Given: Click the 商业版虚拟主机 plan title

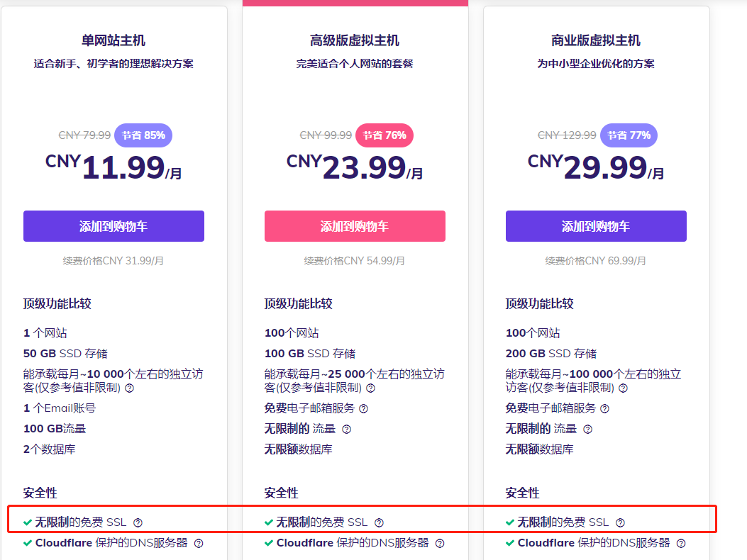Looking at the screenshot, I should click(596, 40).
